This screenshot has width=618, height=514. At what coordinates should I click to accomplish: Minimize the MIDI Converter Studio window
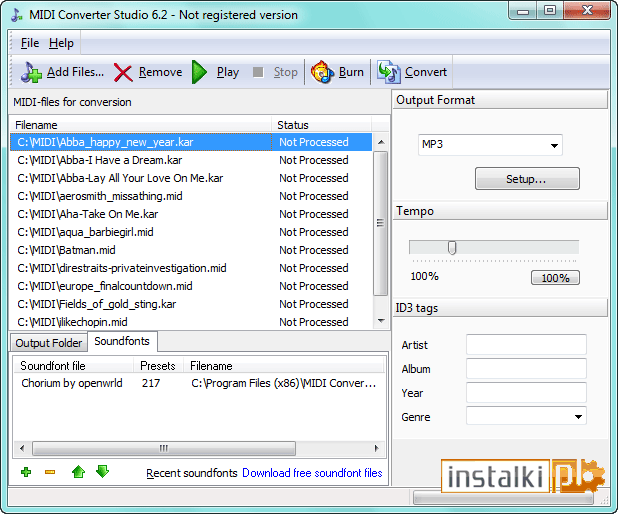(523, 11)
